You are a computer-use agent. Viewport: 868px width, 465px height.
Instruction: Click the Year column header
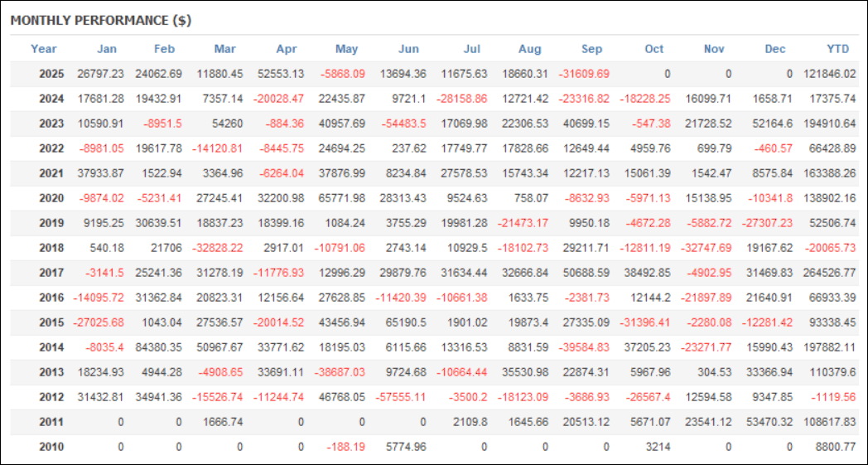43,49
